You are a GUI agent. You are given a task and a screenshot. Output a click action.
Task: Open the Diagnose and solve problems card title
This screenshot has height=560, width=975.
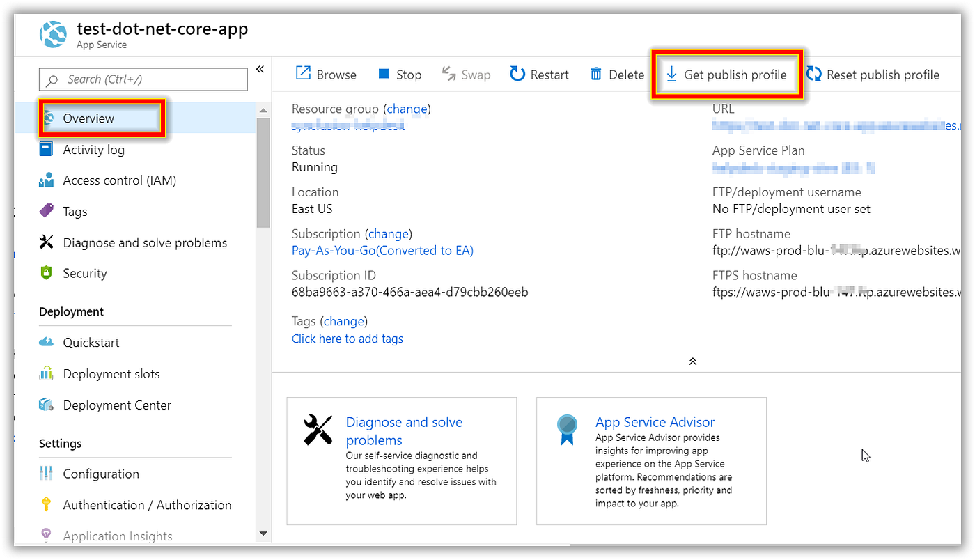click(x=404, y=431)
